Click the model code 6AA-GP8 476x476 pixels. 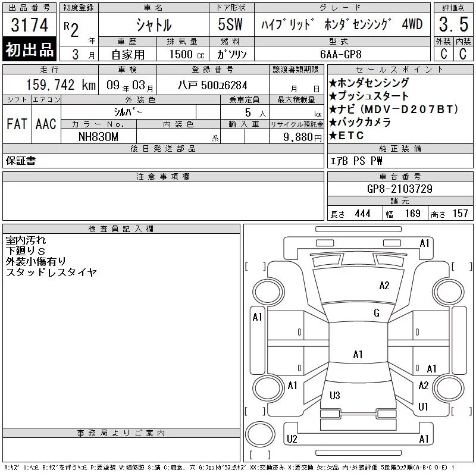pos(341,54)
